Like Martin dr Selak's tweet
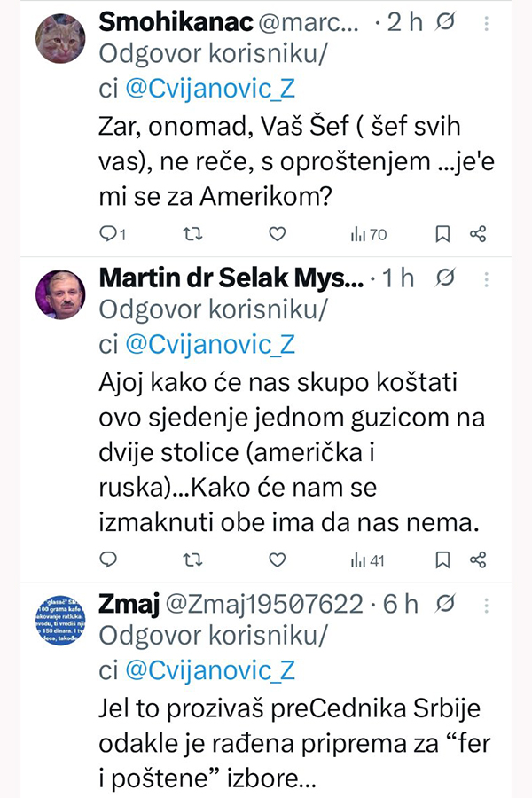 coord(277,559)
